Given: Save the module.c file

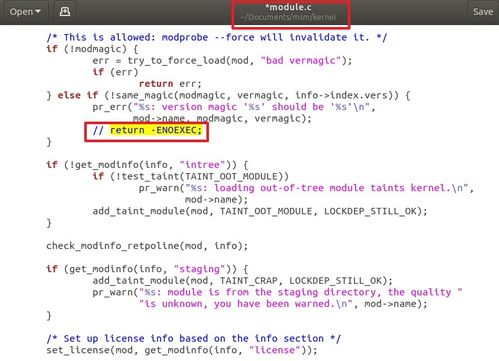Looking at the screenshot, I should (483, 12).
